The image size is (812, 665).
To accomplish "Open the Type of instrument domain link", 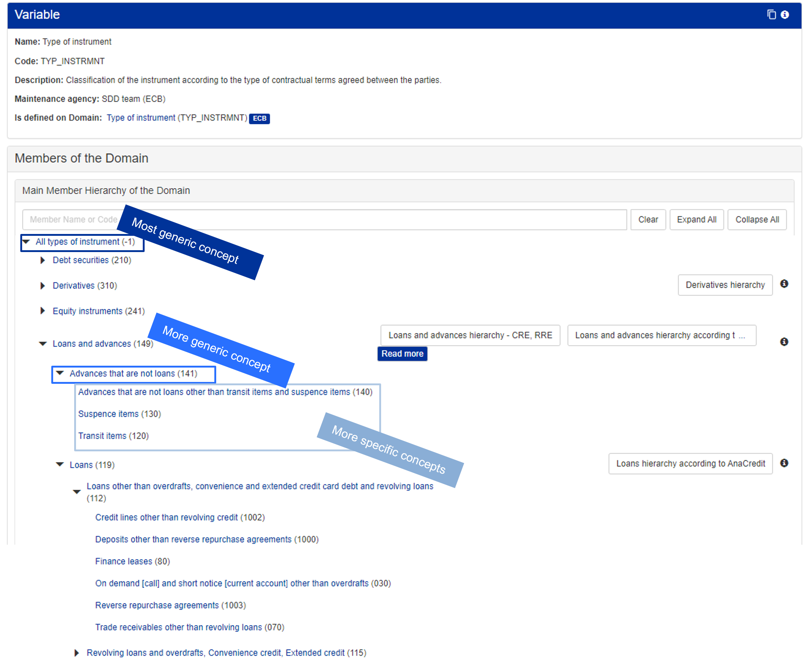I will 141,118.
